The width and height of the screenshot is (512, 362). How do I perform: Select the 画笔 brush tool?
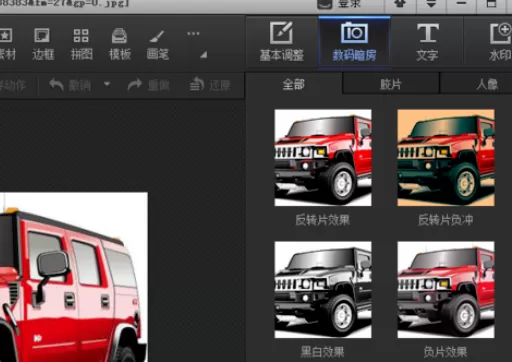(158, 44)
